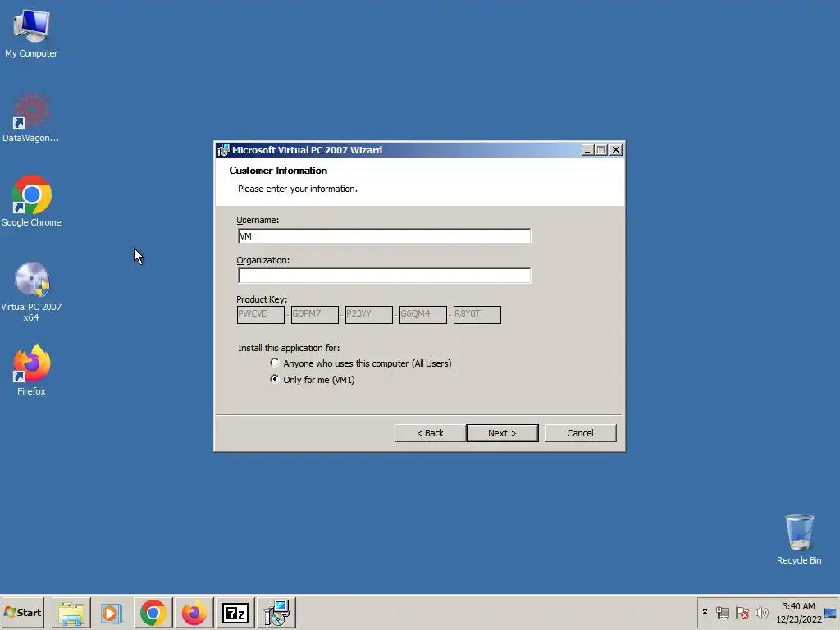Click the first product key box PWCVD

(x=260, y=314)
